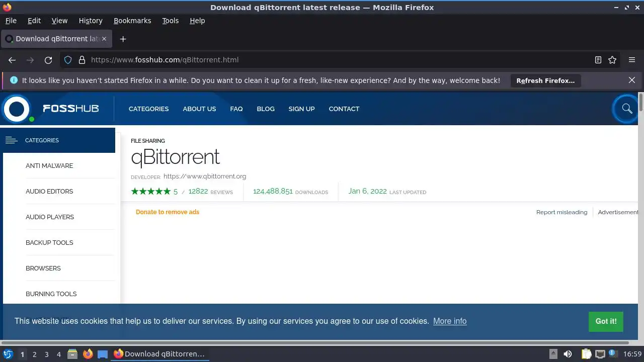Click the update notifier tray icon
Viewport: 644px width, 362px height.
coord(613,353)
